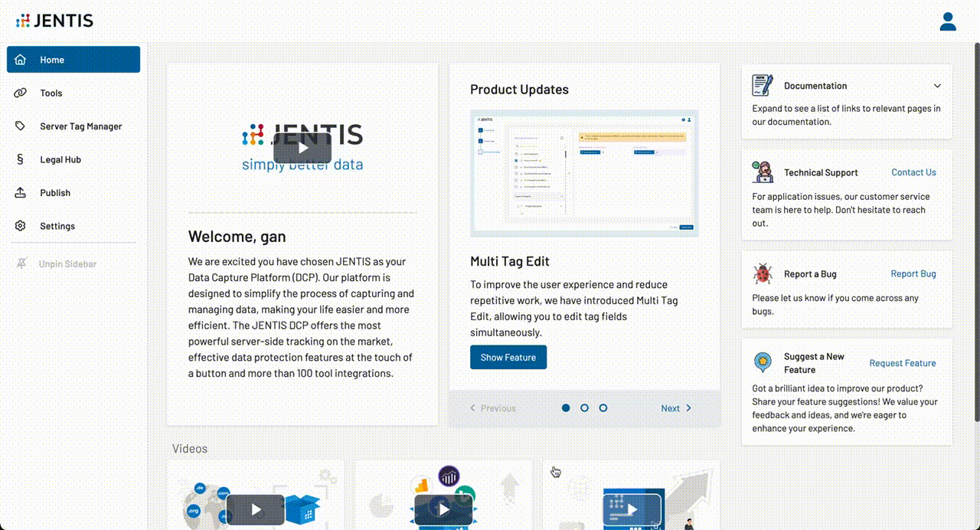Select the third carousel dot
980x530 pixels.
click(603, 408)
